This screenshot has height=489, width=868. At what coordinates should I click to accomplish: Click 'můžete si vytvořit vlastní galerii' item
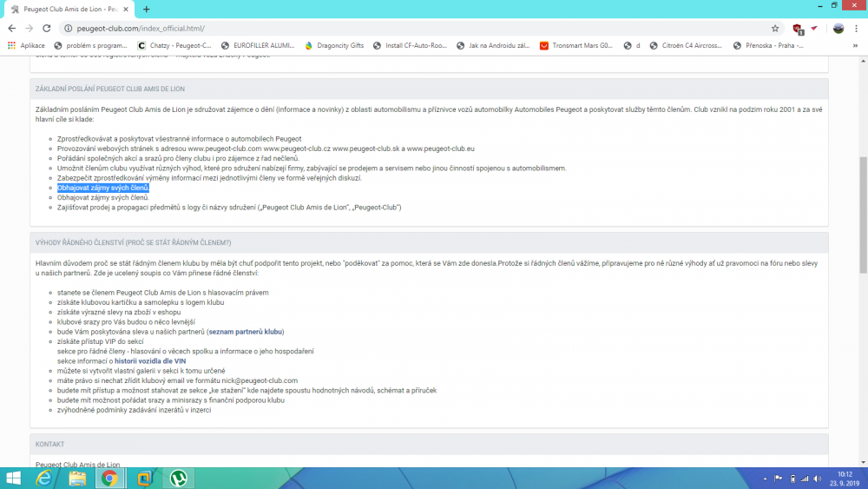(x=141, y=371)
